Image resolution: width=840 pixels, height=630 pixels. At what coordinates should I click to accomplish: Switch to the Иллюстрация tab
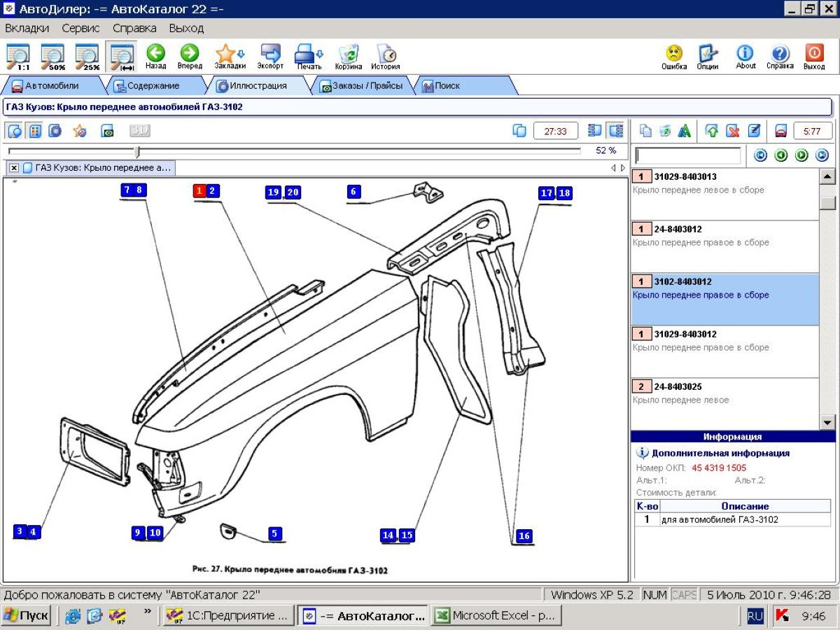[258, 85]
